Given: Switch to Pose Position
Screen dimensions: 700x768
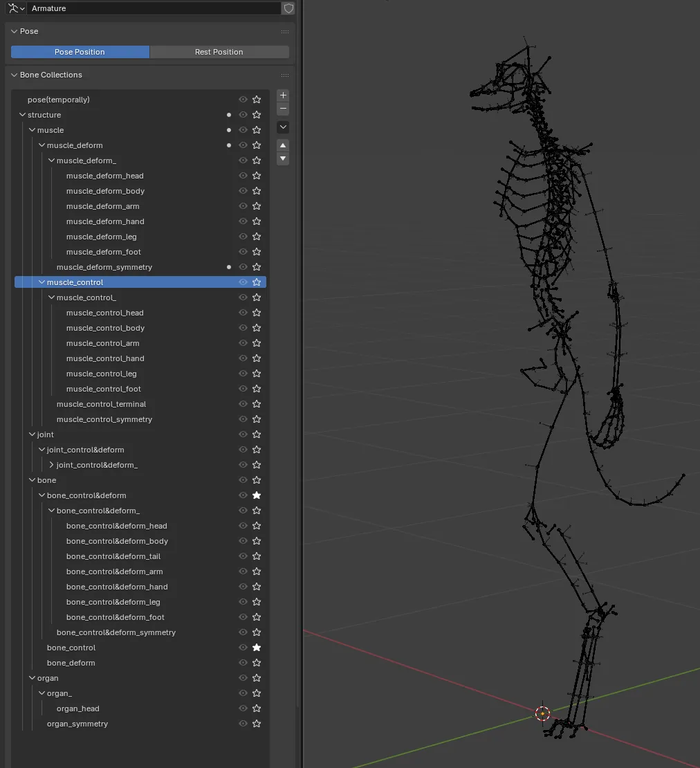Looking at the screenshot, I should (80, 52).
